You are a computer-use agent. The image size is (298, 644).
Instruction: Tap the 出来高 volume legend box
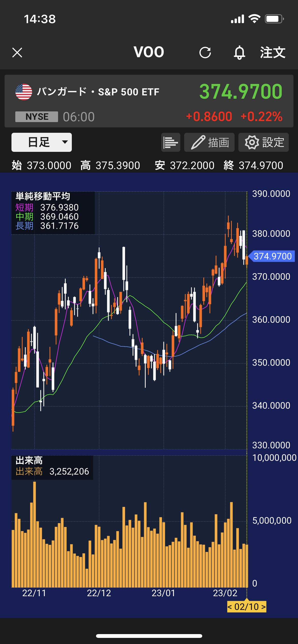coord(52,467)
